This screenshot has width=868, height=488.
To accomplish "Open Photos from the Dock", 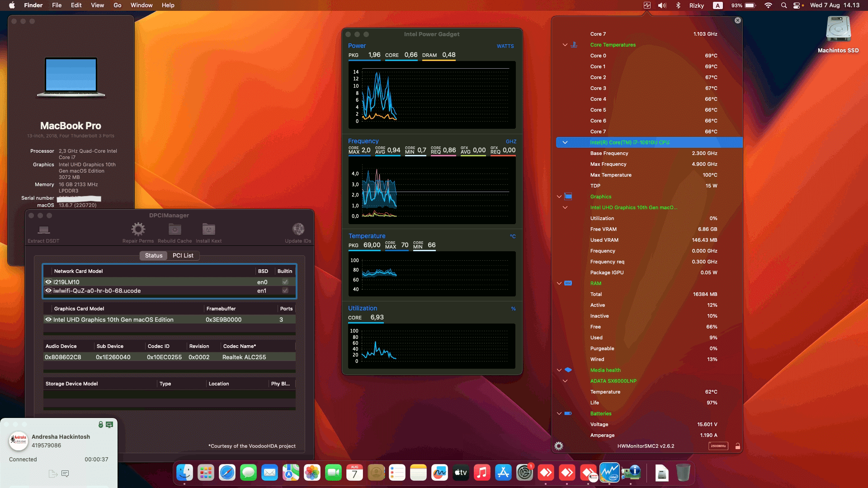I will pos(312,473).
